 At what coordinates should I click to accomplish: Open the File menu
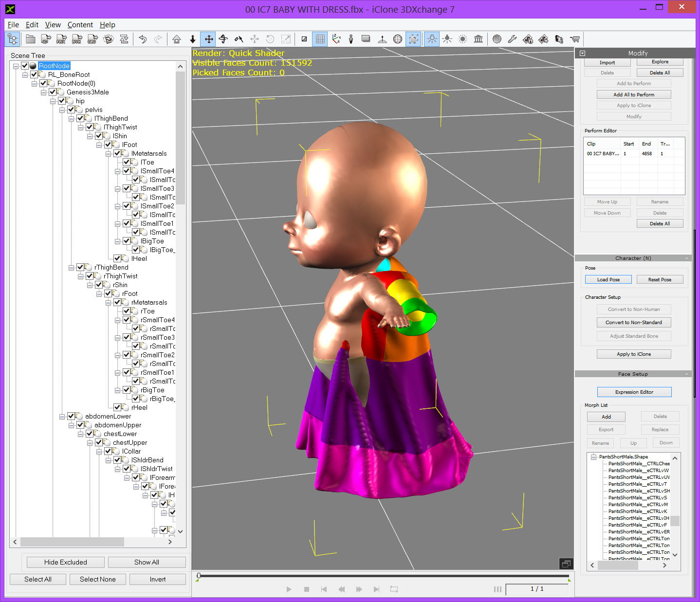click(x=13, y=25)
